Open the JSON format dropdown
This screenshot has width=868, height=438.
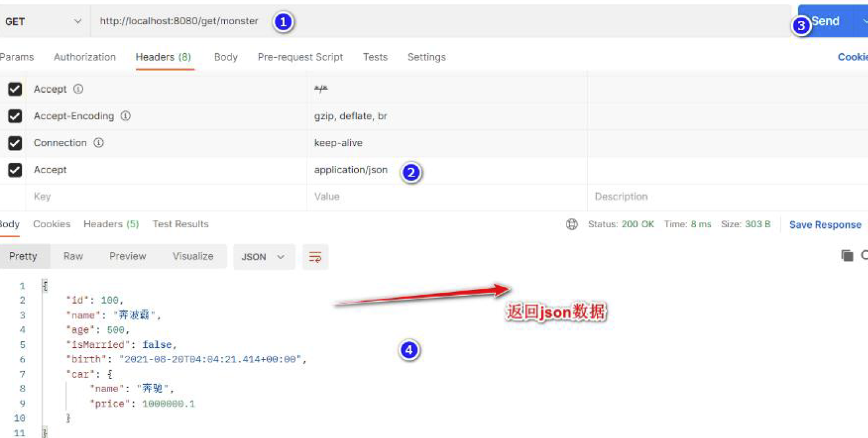click(264, 257)
